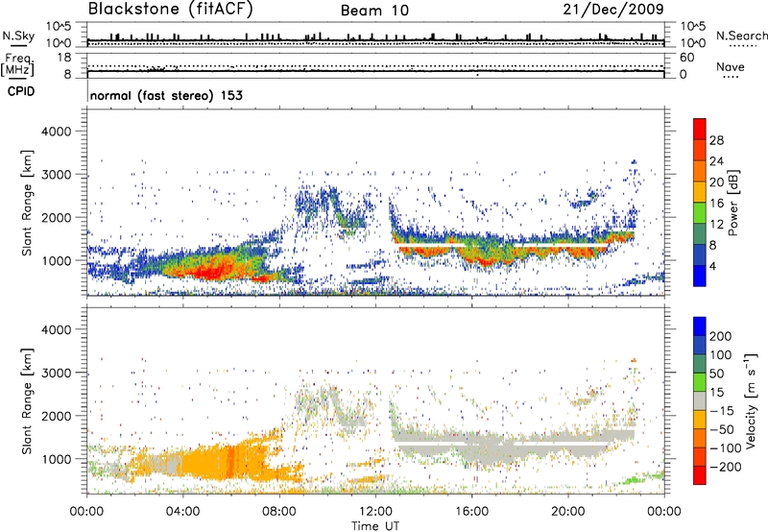Click the "Power [dB]" color bar title
This screenshot has width=768, height=532.
732,203
